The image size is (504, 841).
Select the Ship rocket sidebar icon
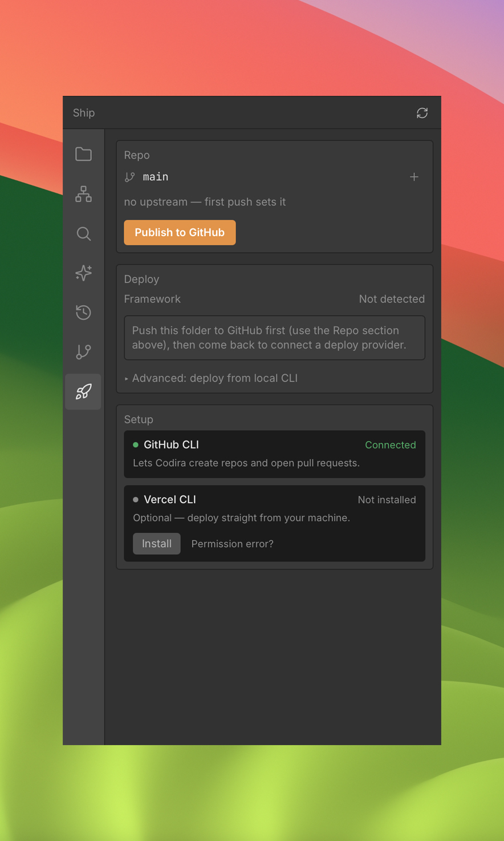(x=83, y=391)
